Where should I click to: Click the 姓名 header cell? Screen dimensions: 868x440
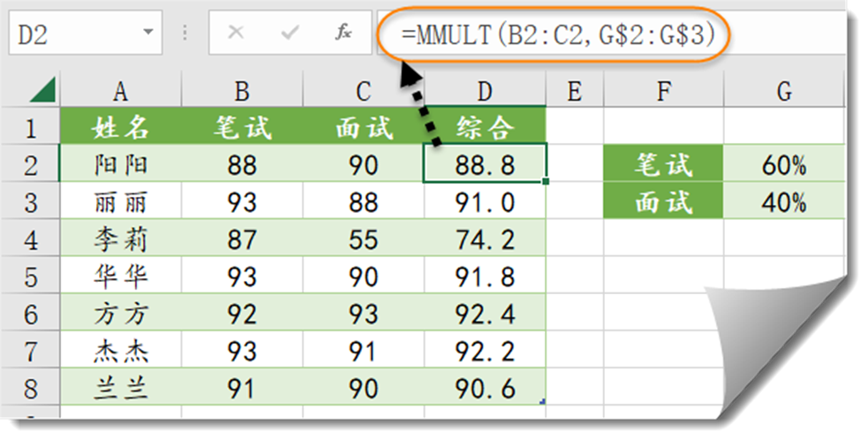pos(121,127)
